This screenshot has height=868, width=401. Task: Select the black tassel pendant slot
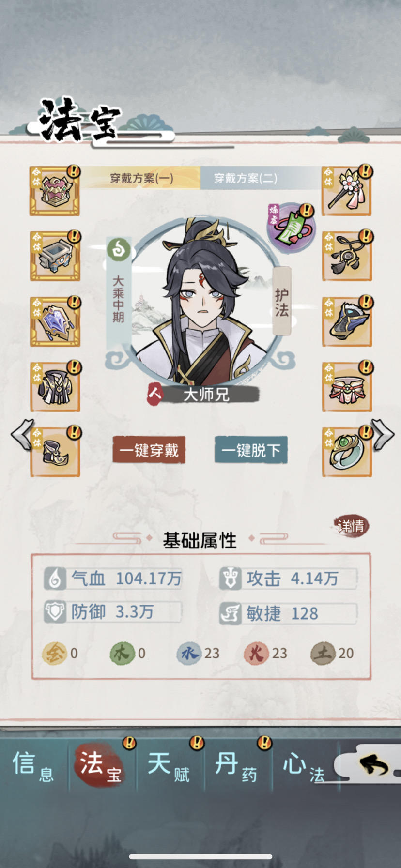(347, 256)
